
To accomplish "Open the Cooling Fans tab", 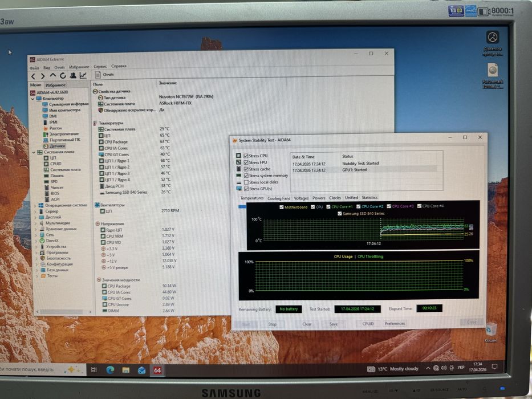I will (279, 198).
